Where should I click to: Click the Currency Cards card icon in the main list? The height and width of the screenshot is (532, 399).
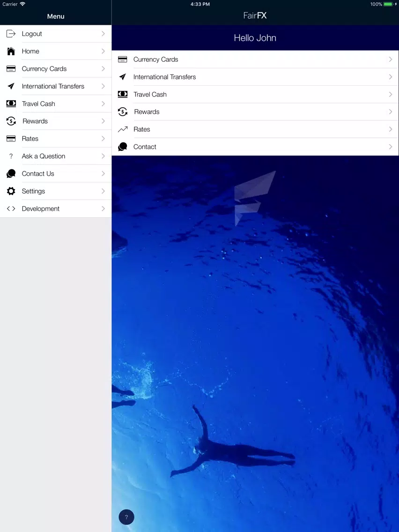(123, 59)
